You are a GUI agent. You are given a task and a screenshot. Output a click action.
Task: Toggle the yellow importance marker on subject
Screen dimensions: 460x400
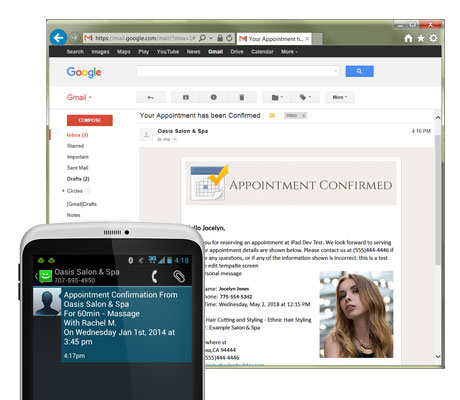click(272, 116)
